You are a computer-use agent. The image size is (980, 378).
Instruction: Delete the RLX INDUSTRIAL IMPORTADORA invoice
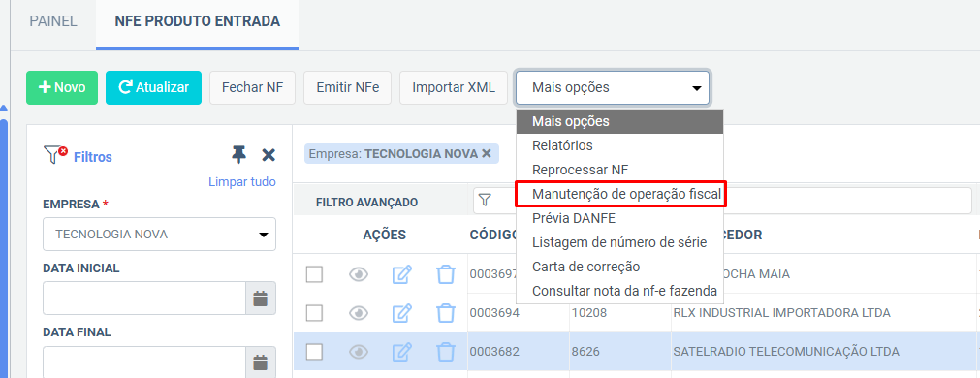pos(445,312)
